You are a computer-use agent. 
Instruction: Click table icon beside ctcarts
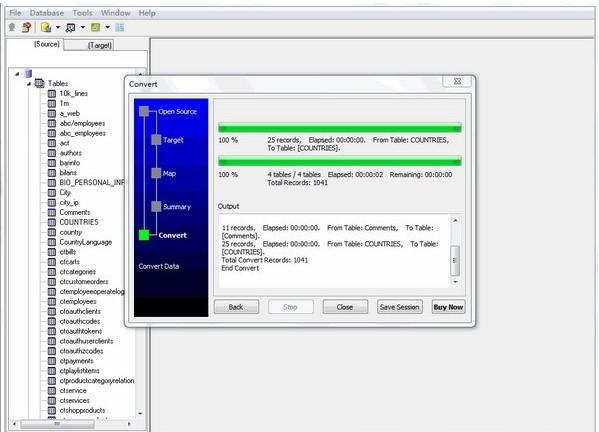(52, 262)
